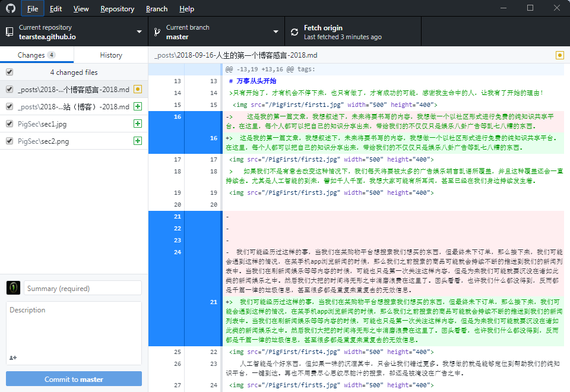The width and height of the screenshot is (570, 392).
Task: Select the Changes tab
Action: pyautogui.click(x=37, y=55)
